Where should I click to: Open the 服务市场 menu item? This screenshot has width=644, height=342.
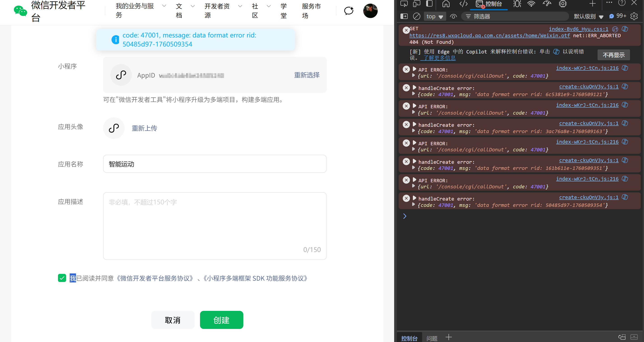(311, 11)
